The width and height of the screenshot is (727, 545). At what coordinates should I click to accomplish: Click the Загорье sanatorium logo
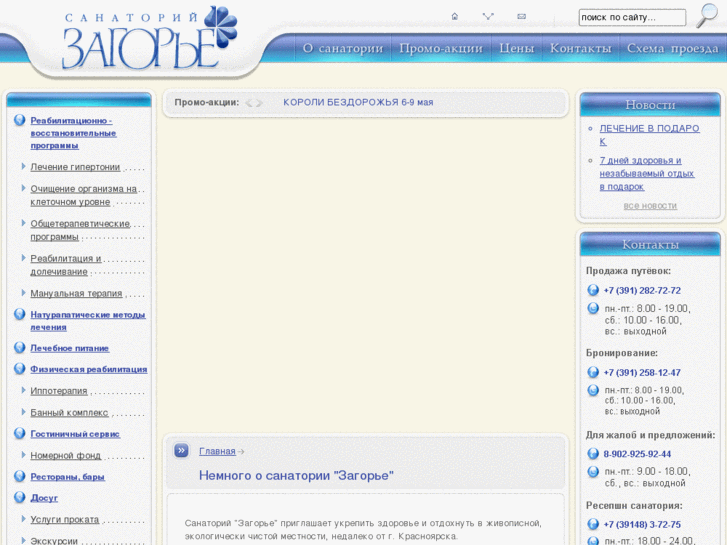click(x=149, y=38)
